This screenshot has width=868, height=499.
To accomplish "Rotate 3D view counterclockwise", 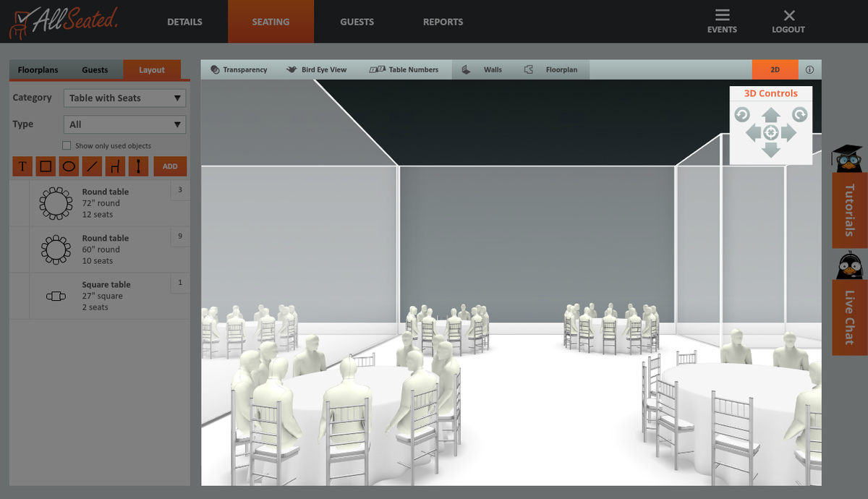I will 741,114.
